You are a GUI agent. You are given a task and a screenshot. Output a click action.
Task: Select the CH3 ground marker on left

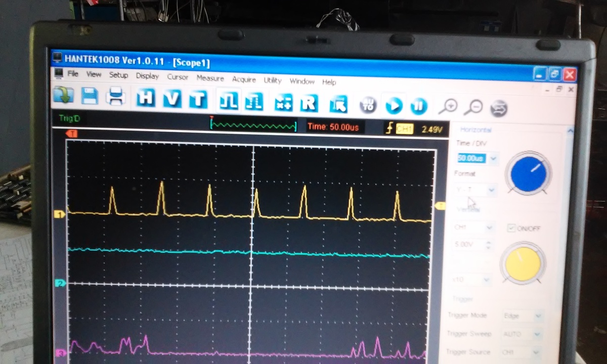coord(61,353)
